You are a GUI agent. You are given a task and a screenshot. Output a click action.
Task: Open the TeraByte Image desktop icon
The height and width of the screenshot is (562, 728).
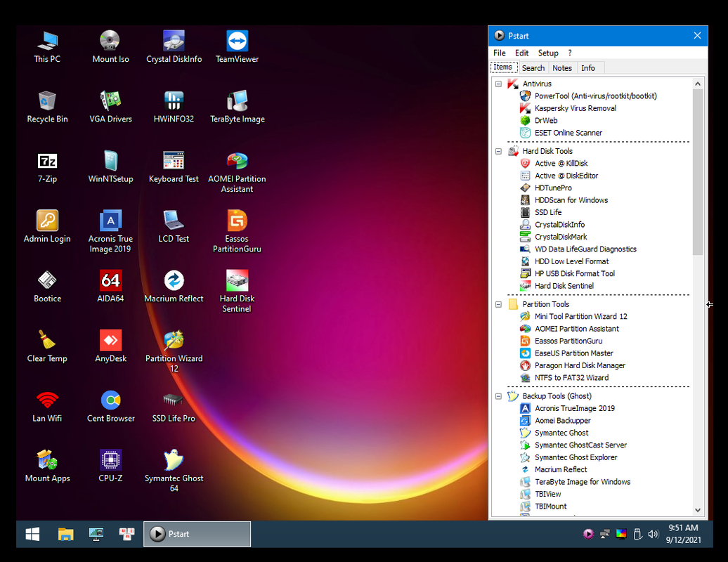pos(238,107)
